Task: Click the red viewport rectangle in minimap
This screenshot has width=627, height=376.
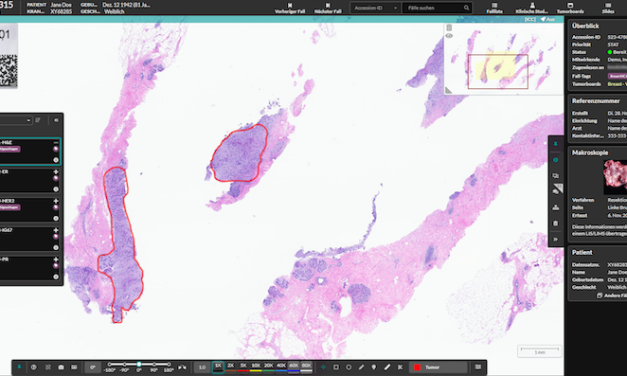Action: point(498,72)
